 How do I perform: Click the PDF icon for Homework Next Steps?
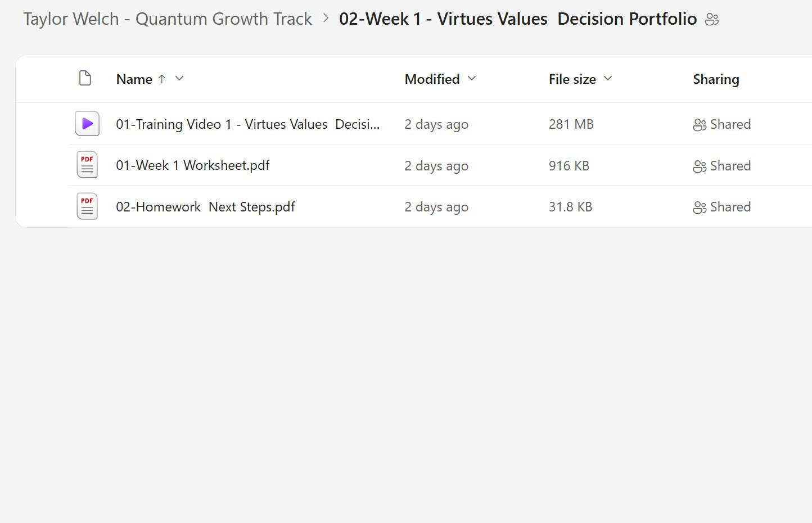click(x=87, y=206)
